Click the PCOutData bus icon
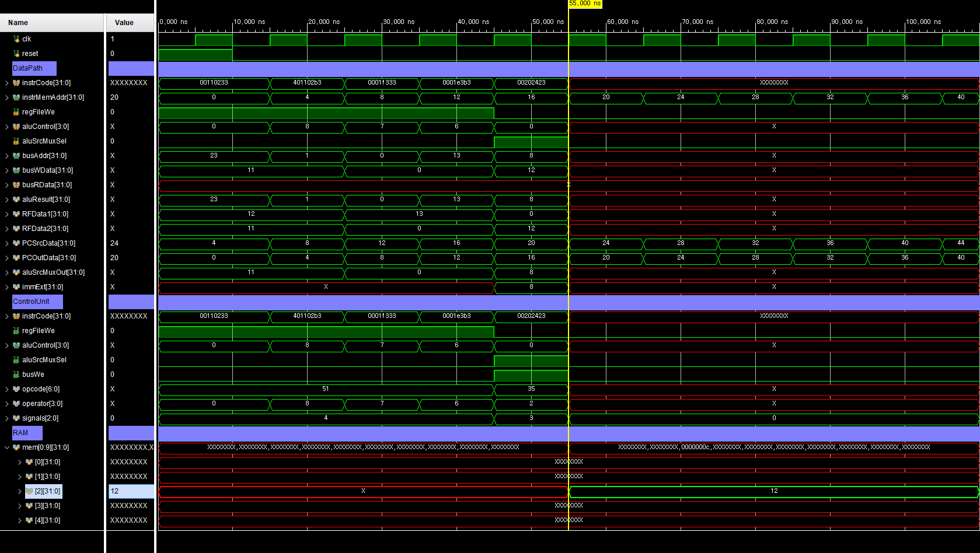The height and width of the screenshot is (553, 980). [16, 258]
